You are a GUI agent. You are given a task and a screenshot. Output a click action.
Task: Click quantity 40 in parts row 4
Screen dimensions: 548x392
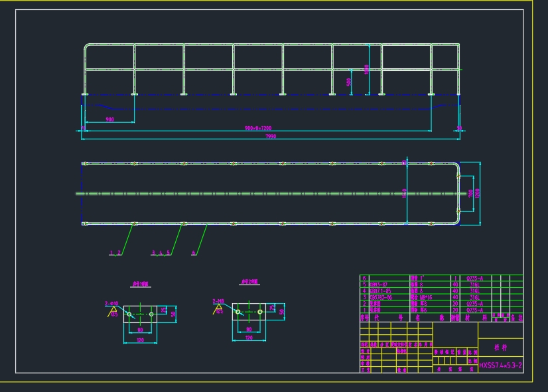(x=455, y=291)
